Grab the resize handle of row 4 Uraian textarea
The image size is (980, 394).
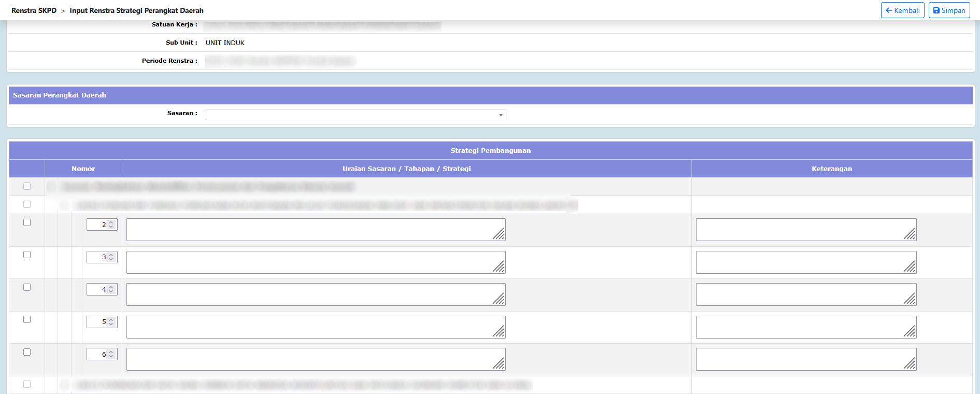499,299
